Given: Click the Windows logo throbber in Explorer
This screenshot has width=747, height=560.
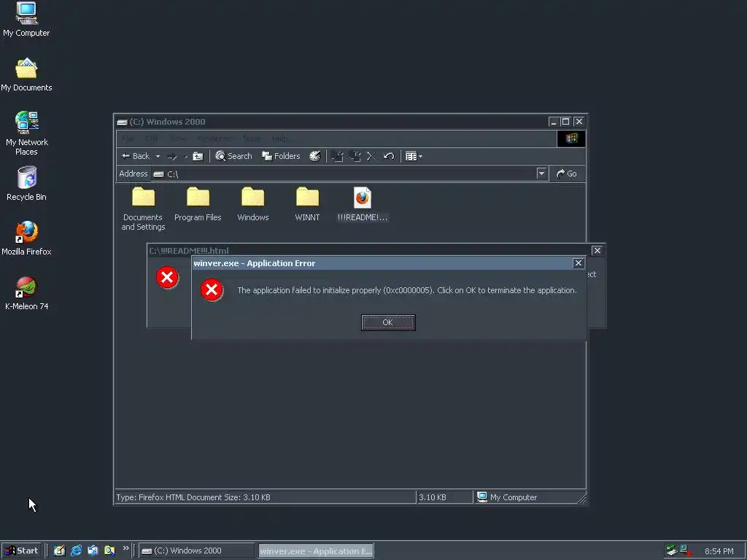Looking at the screenshot, I should pyautogui.click(x=571, y=139).
